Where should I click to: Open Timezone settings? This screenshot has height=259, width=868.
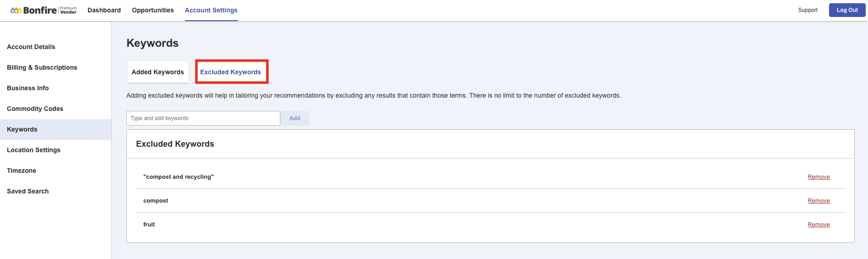(x=22, y=171)
